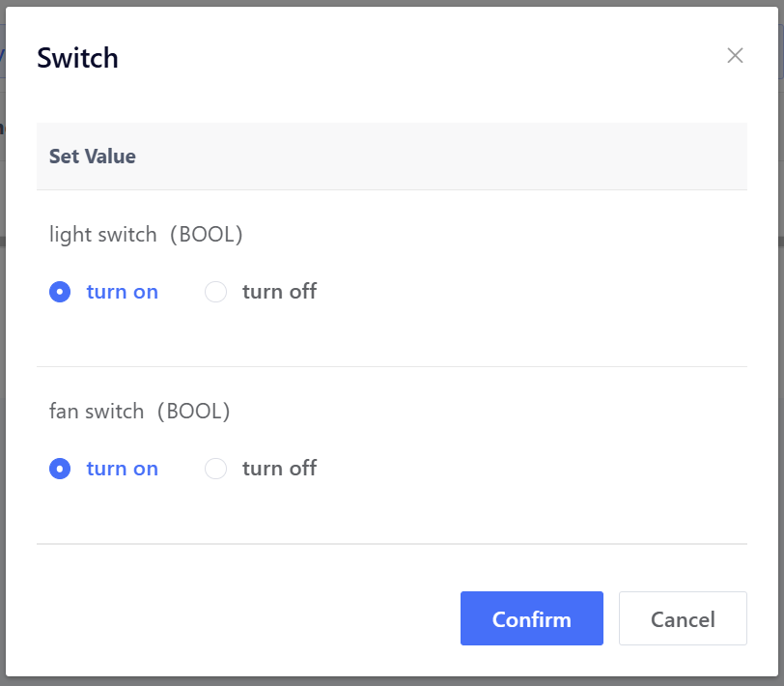
Task: Click the 'light switch' property label
Action: pyautogui.click(x=102, y=235)
